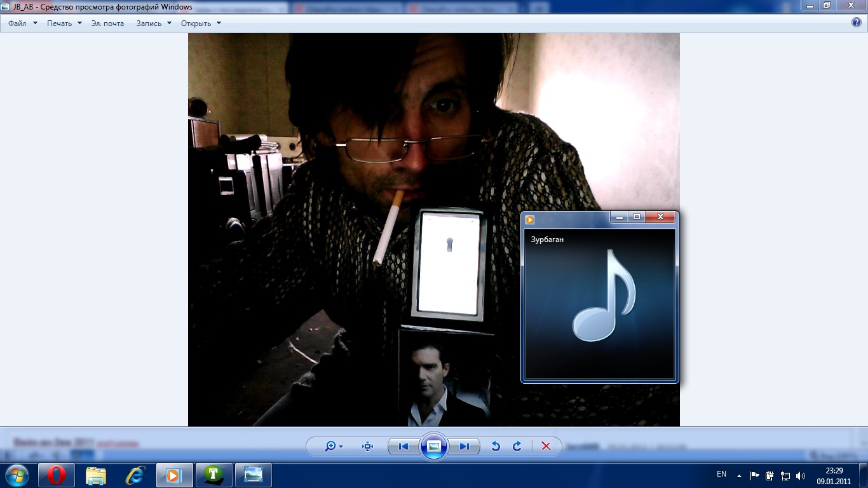Rotate the photo counterclockwise
This screenshot has width=868, height=488.
tap(496, 447)
